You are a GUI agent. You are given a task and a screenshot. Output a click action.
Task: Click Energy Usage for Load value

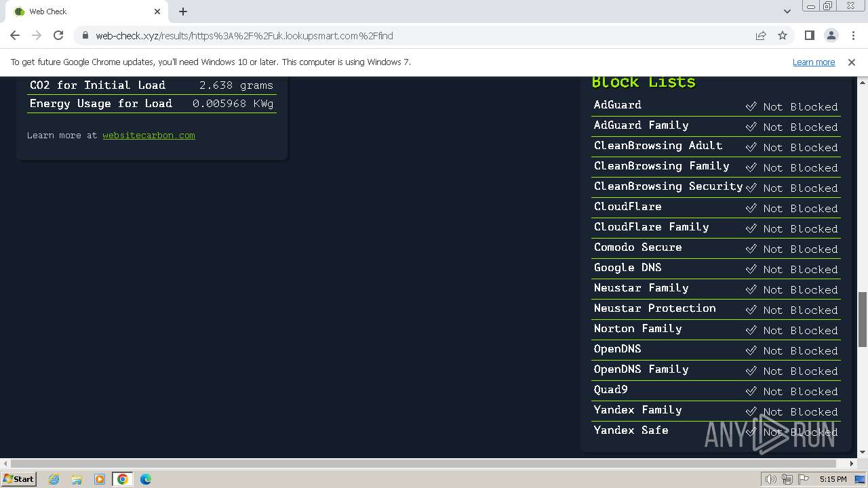click(x=233, y=104)
